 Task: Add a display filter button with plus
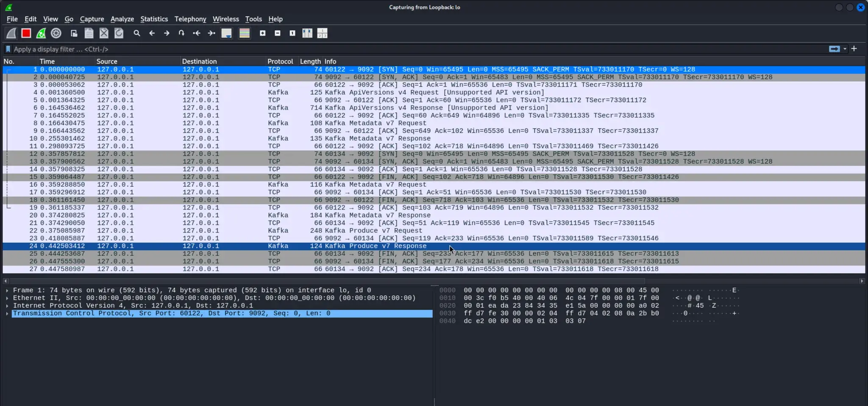[854, 49]
